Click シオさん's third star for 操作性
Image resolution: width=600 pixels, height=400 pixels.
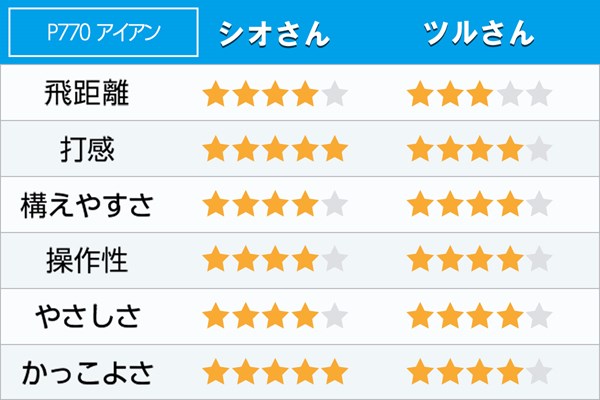[x=275, y=259]
